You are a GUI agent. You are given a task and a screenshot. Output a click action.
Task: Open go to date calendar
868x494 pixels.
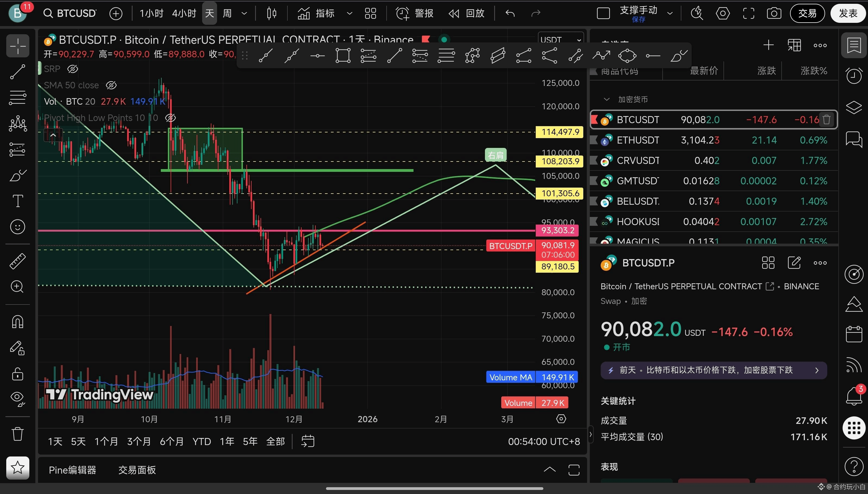(x=308, y=442)
